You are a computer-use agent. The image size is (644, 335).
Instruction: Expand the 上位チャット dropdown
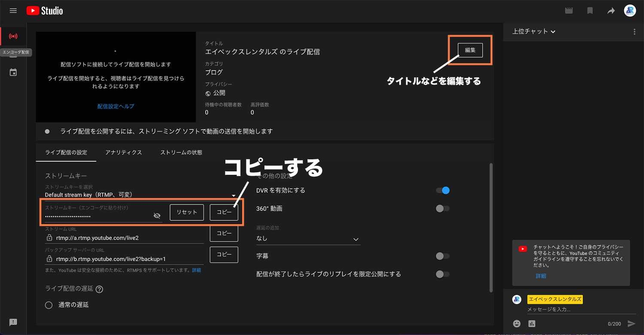pos(534,31)
